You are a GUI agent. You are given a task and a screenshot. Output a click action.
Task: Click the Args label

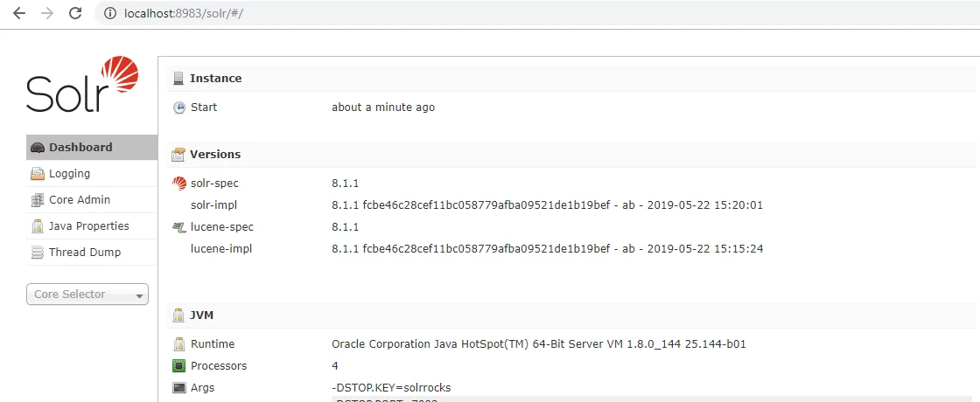[202, 388]
